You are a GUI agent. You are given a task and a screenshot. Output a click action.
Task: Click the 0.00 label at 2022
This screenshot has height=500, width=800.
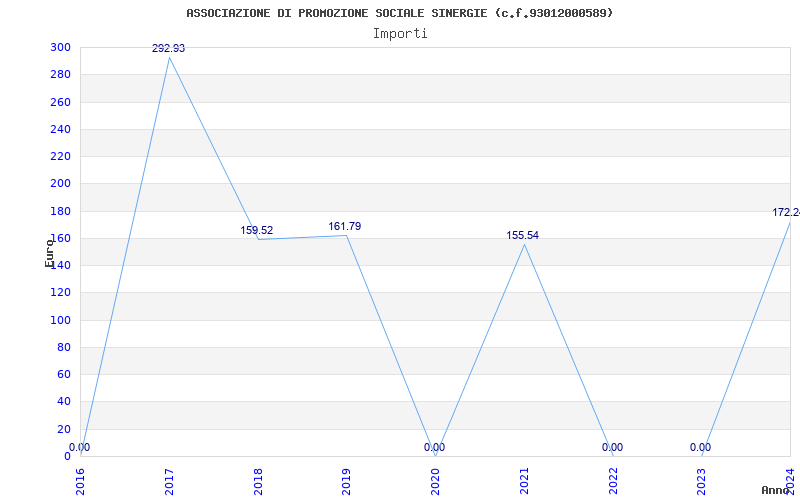tap(612, 447)
